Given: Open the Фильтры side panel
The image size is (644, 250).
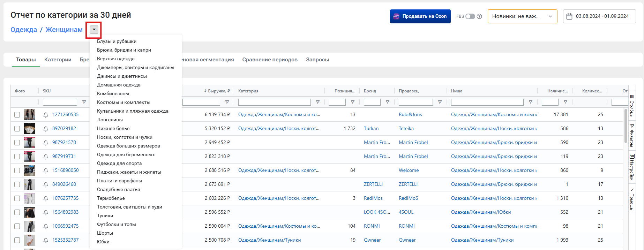Looking at the screenshot, I should pyautogui.click(x=632, y=136).
